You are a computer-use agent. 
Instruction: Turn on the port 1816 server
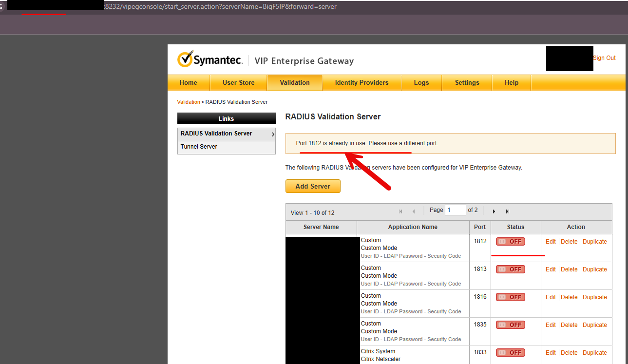tap(511, 297)
